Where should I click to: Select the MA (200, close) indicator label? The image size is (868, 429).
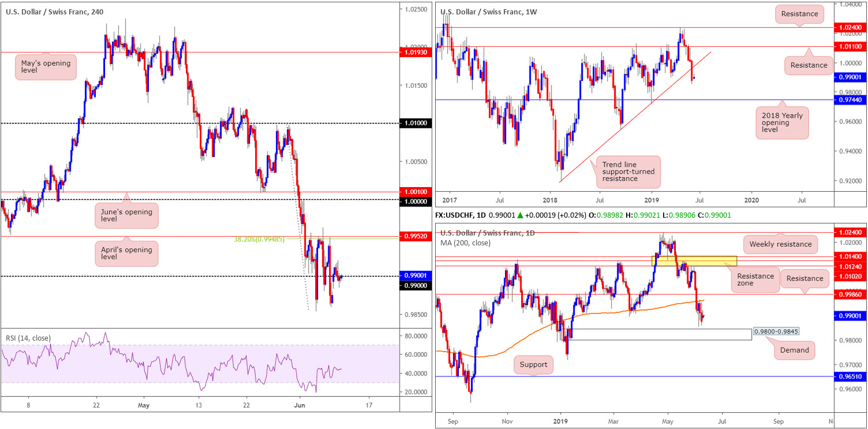point(465,243)
